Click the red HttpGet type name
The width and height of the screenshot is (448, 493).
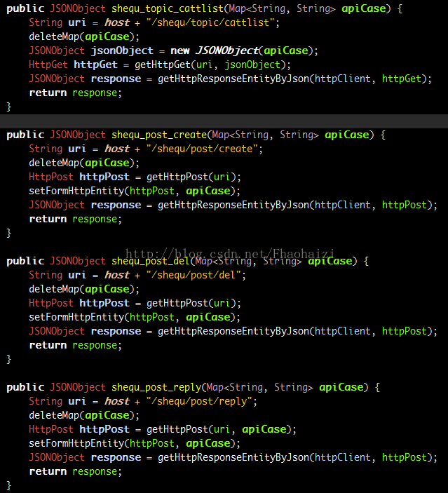point(48,65)
